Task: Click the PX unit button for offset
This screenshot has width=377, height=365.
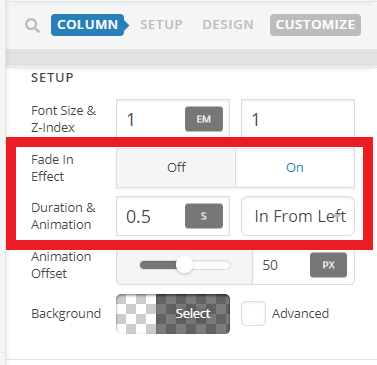Action: point(328,265)
